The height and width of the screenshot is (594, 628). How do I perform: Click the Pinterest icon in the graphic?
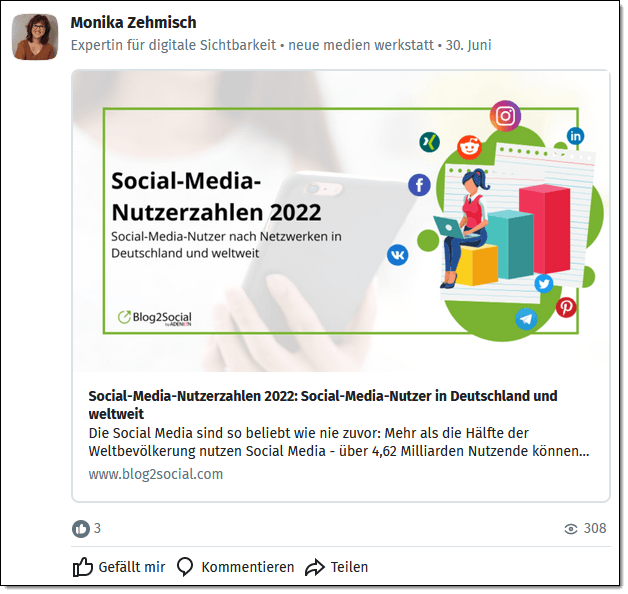(x=566, y=308)
